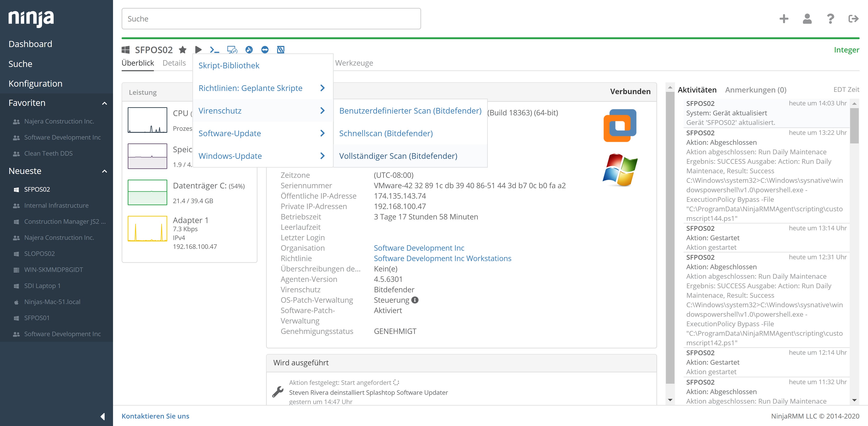Select Vollständiger Scan (Bitdefender)
The image size is (868, 426).
398,156
